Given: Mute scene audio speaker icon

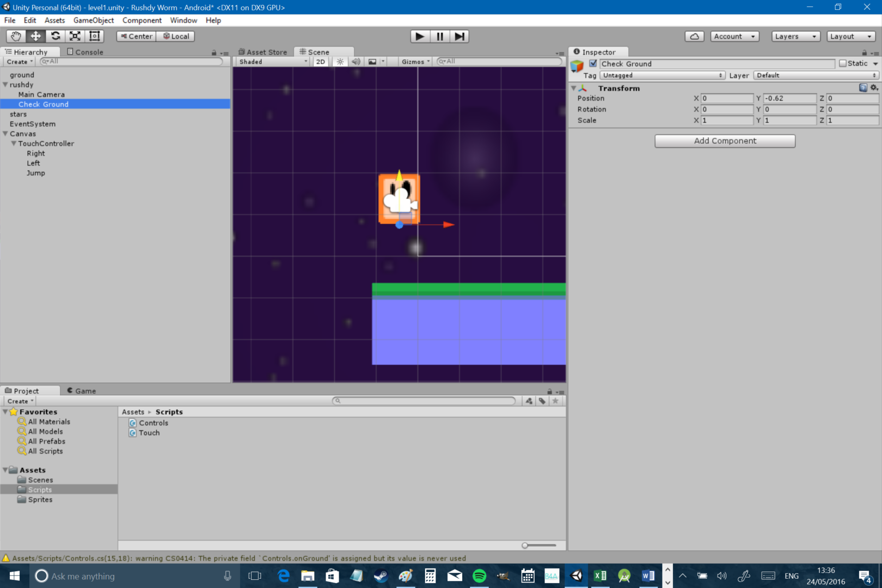Looking at the screenshot, I should (x=356, y=62).
